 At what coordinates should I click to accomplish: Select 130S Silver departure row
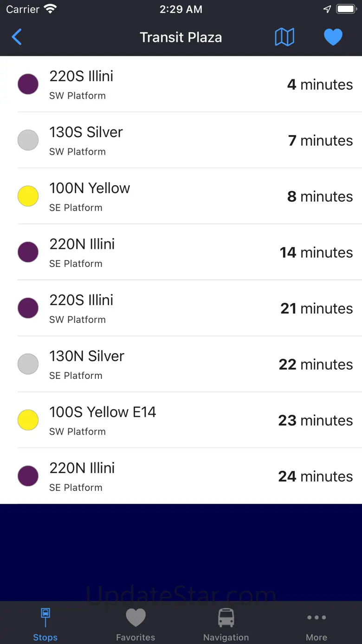coord(181,140)
